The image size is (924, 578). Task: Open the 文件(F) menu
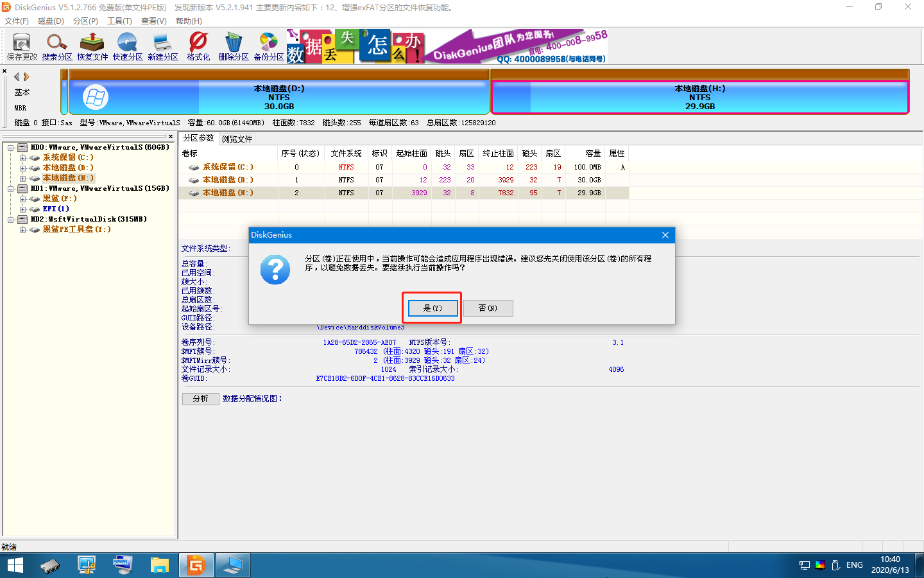coord(17,21)
